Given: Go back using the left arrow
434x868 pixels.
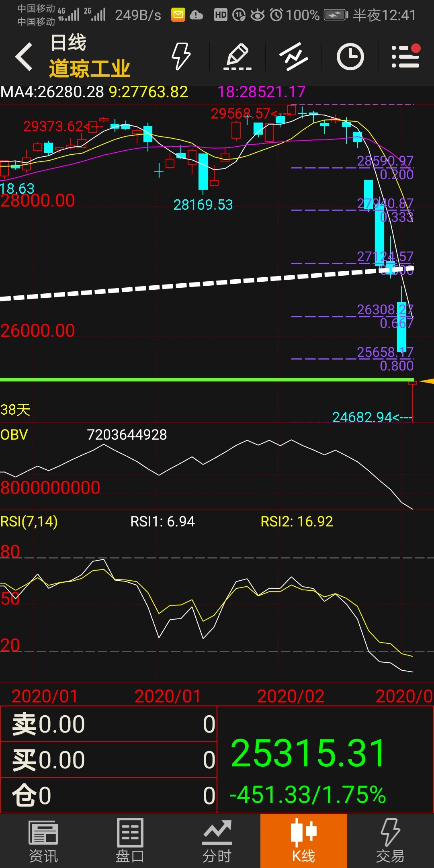Looking at the screenshot, I should (24, 57).
